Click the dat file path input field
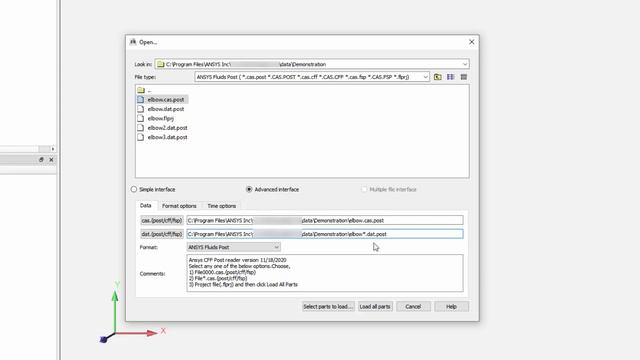The image size is (640, 360). pyautogui.click(x=325, y=234)
